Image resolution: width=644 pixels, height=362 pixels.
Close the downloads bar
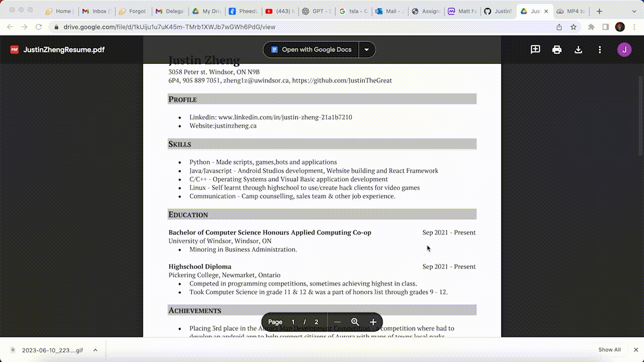pos(636,350)
